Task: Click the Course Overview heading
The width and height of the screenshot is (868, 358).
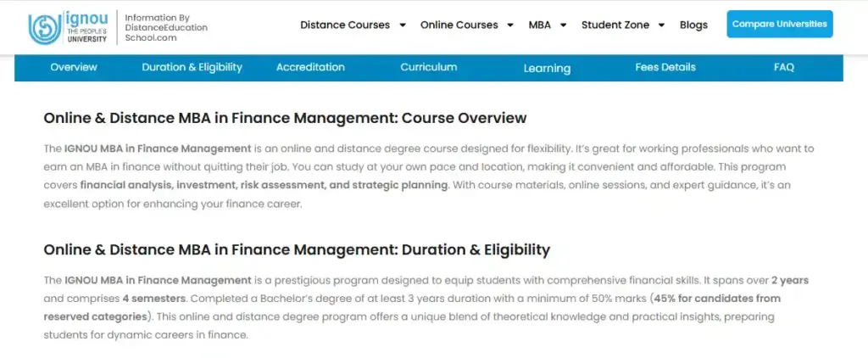Action: [285, 118]
